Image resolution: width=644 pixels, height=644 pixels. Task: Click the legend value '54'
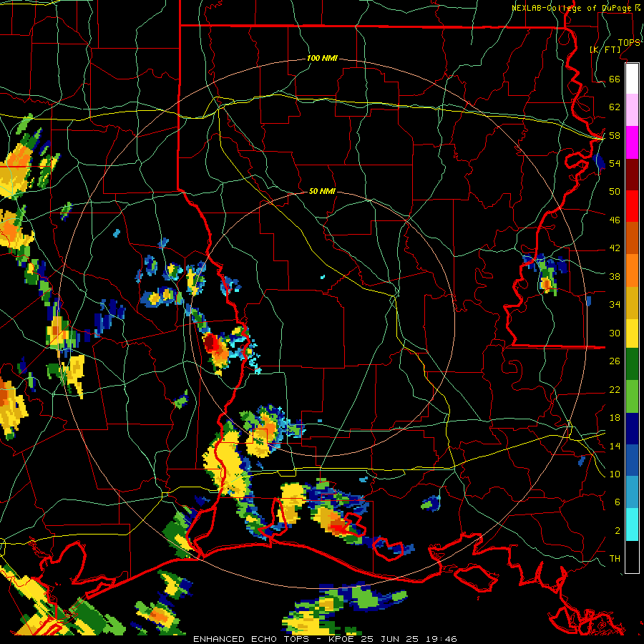click(615, 163)
